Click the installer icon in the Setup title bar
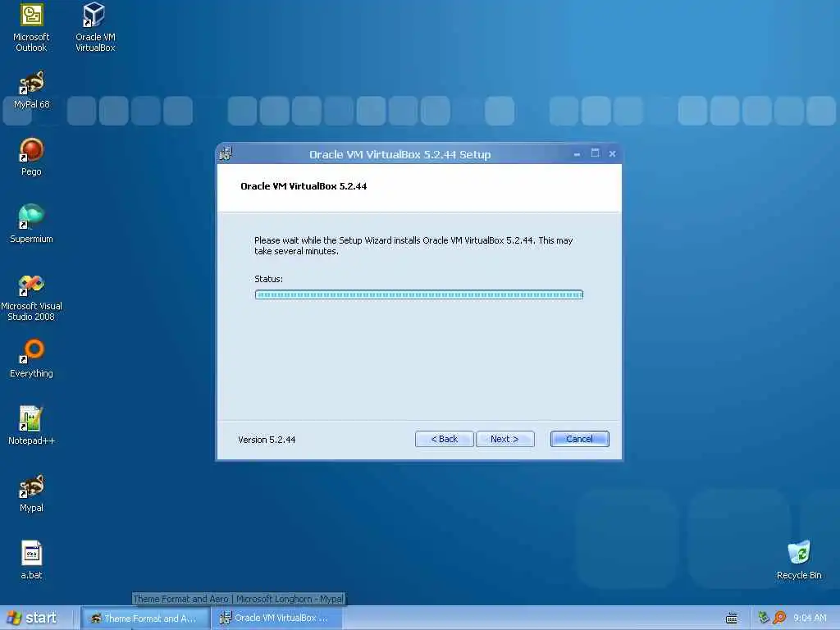Screen dimensions: 840x630 226,153
